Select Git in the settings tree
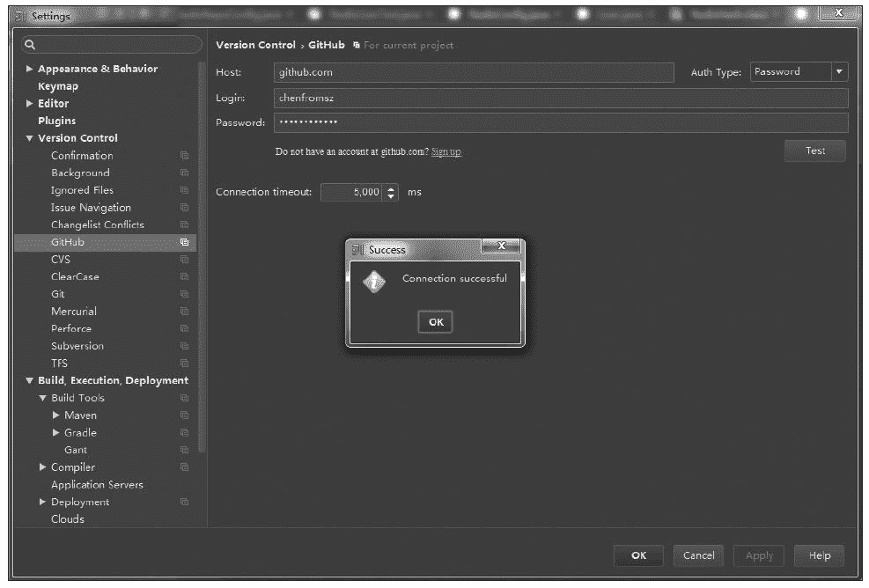Screen dimensions: 869x588 pyautogui.click(x=58, y=294)
